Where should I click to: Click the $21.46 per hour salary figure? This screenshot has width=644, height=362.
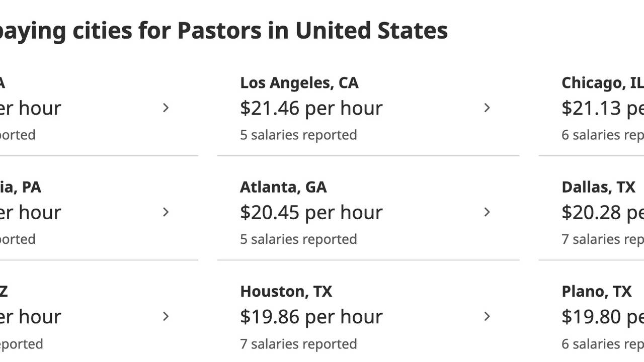(x=311, y=108)
